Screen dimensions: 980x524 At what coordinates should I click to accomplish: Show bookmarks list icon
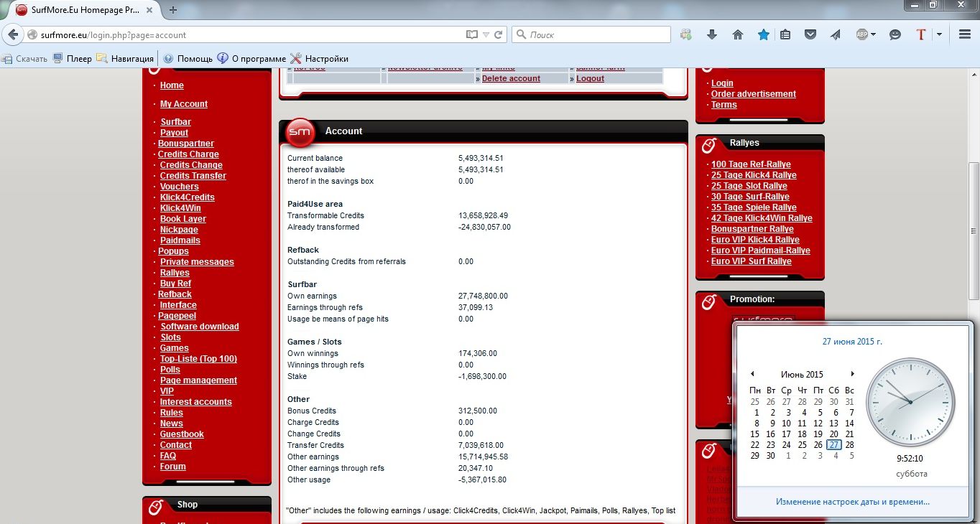(785, 34)
